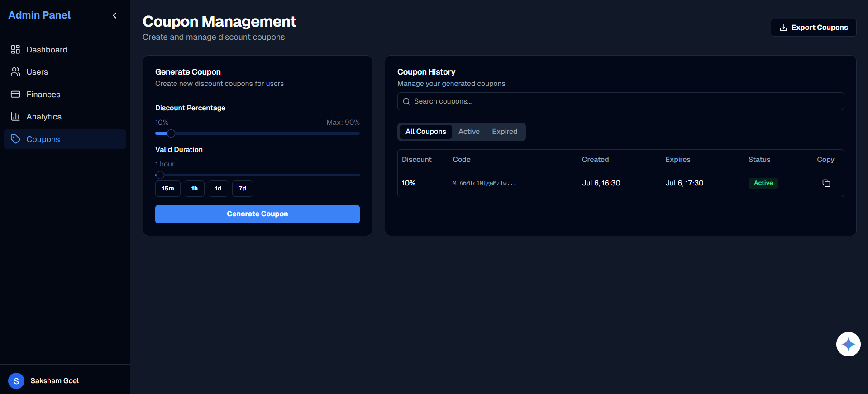868x394 pixels.
Task: Focus the Search coupons field
Action: tap(620, 101)
